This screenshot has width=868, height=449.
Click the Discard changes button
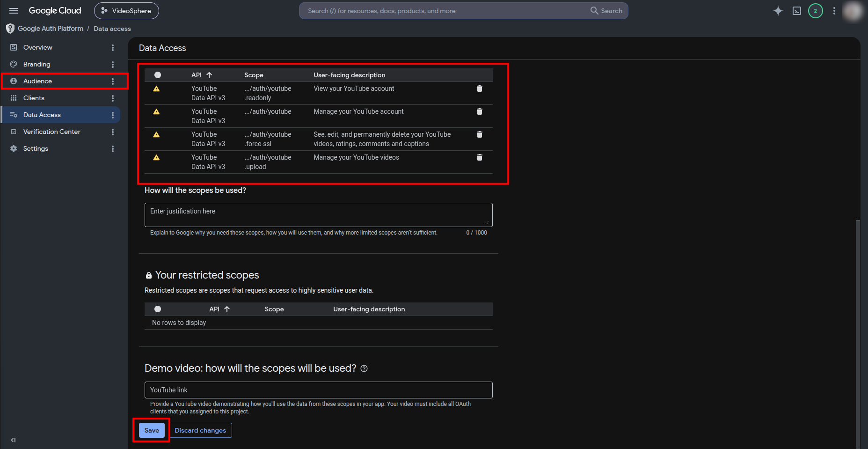click(200, 430)
